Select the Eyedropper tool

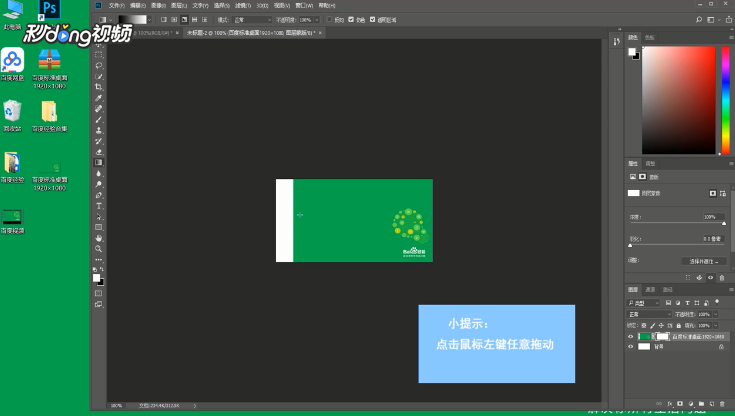[98, 98]
